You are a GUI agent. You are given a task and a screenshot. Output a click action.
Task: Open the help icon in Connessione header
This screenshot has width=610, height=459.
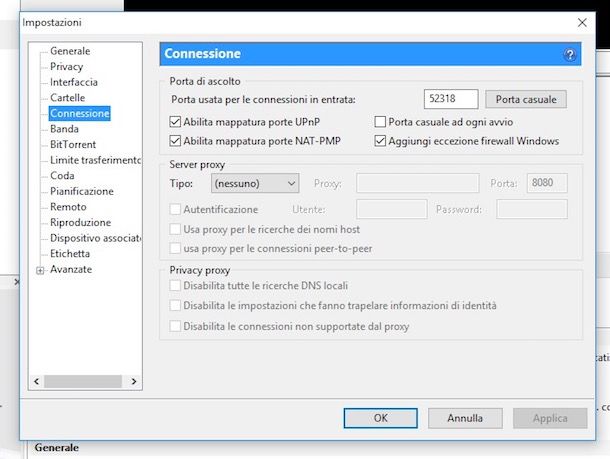[570, 54]
